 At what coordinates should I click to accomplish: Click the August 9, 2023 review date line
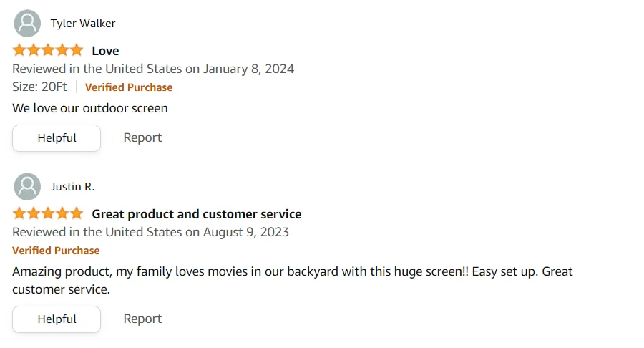150,232
